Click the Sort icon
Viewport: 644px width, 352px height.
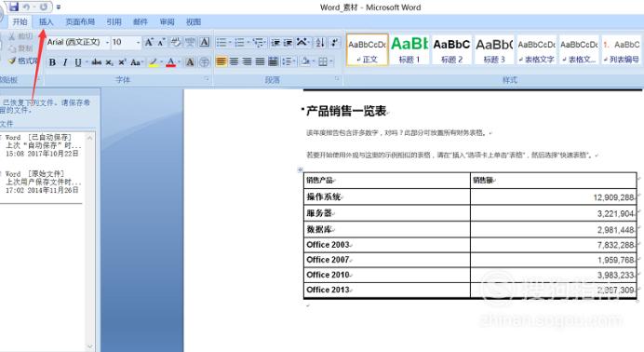pos(320,42)
